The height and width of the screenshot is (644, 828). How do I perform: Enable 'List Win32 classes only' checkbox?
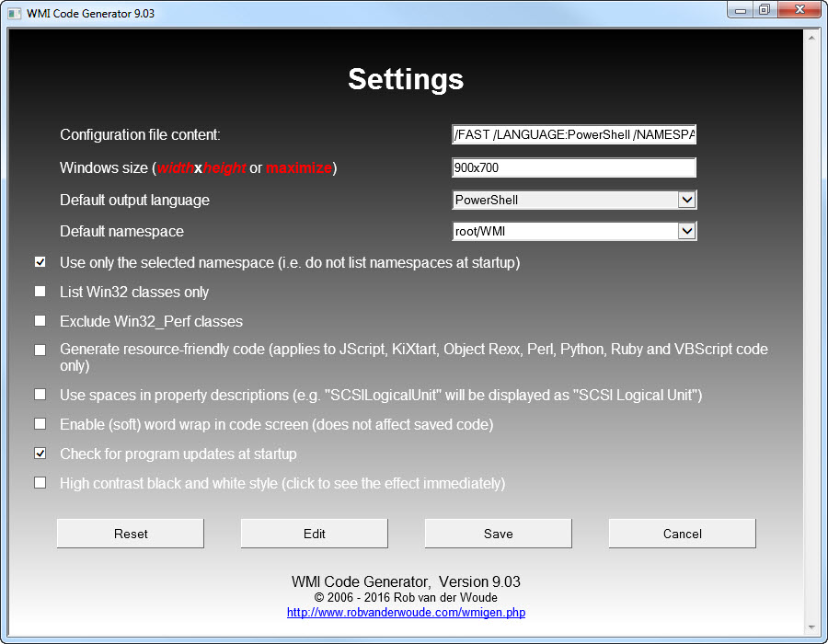40,292
